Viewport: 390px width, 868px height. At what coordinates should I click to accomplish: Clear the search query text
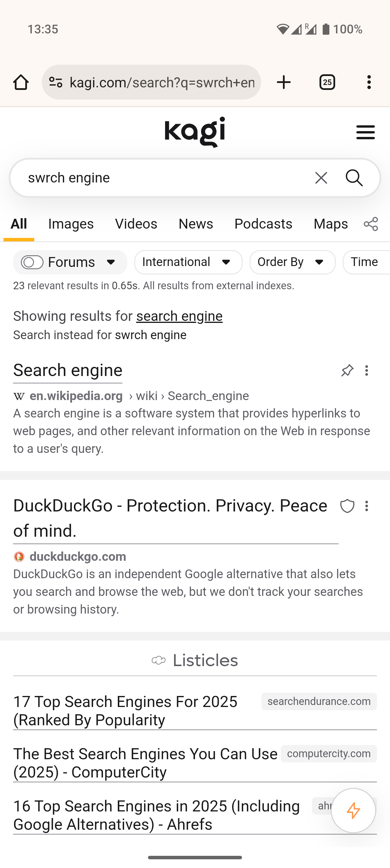click(321, 178)
